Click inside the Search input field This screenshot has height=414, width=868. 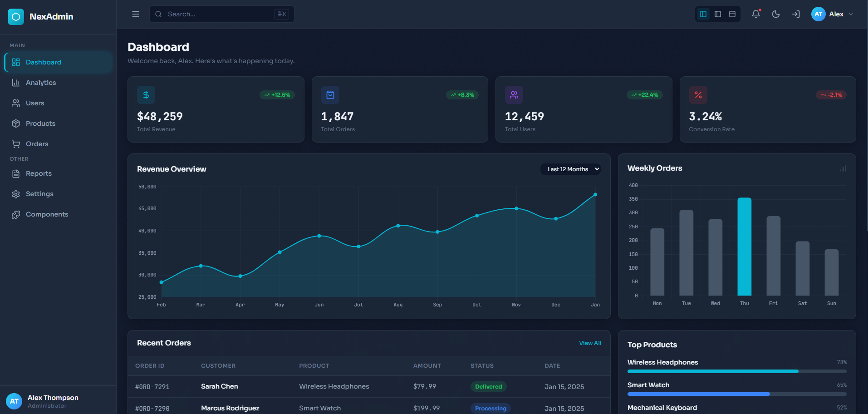click(x=218, y=14)
